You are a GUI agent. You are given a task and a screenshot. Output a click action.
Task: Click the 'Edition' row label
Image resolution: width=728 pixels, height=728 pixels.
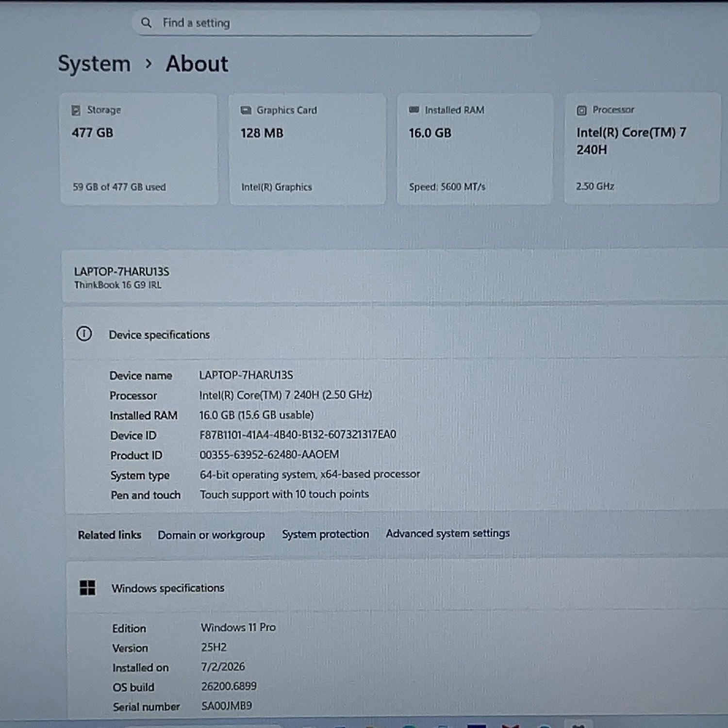pyautogui.click(x=129, y=629)
